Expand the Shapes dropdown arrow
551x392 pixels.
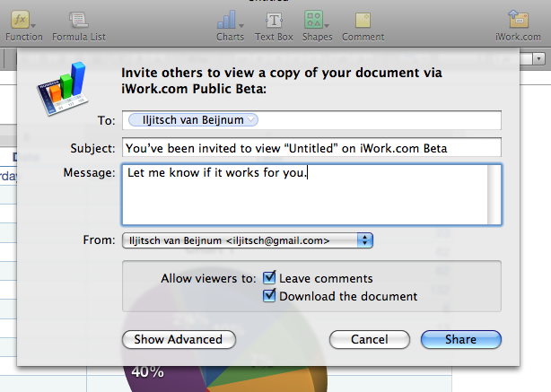tap(327, 26)
